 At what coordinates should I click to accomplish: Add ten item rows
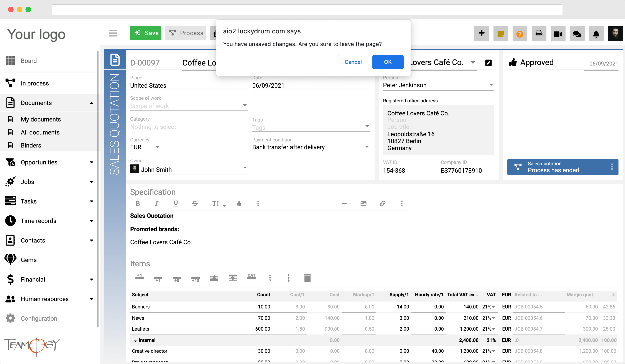coord(195,279)
